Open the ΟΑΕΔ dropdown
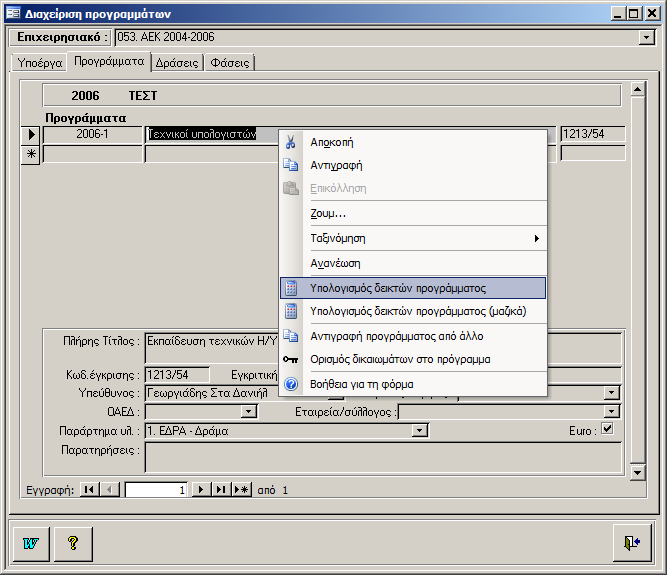The image size is (667, 575). tap(249, 411)
